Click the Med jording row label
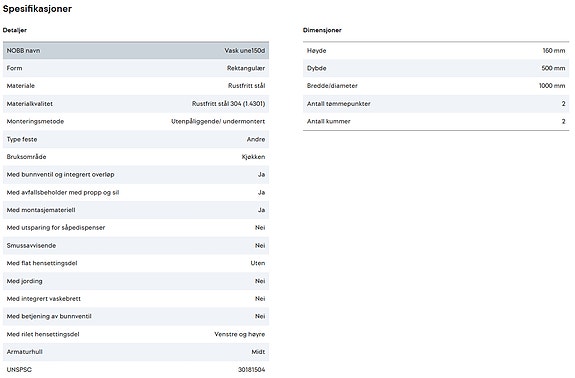 25,281
